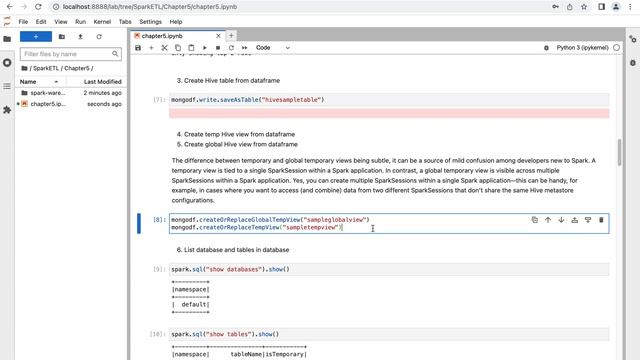Open the File menu
640x360 pixels.
point(23,22)
